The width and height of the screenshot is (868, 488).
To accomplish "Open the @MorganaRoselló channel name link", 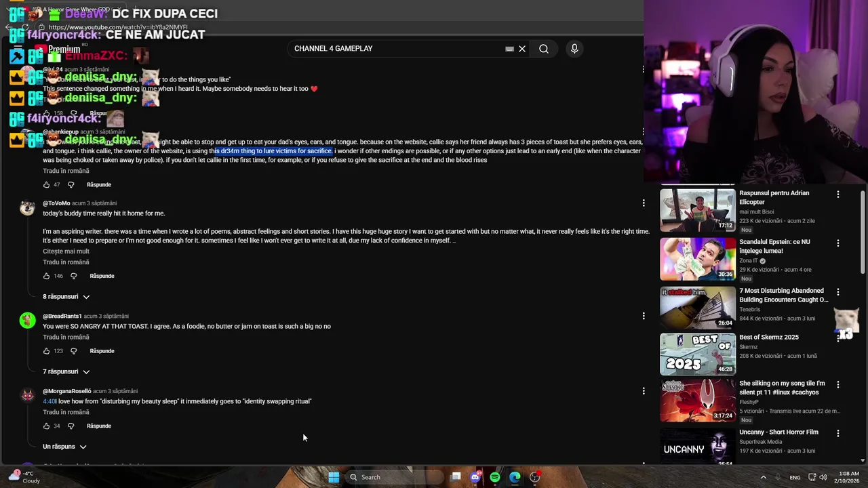I will (67, 391).
